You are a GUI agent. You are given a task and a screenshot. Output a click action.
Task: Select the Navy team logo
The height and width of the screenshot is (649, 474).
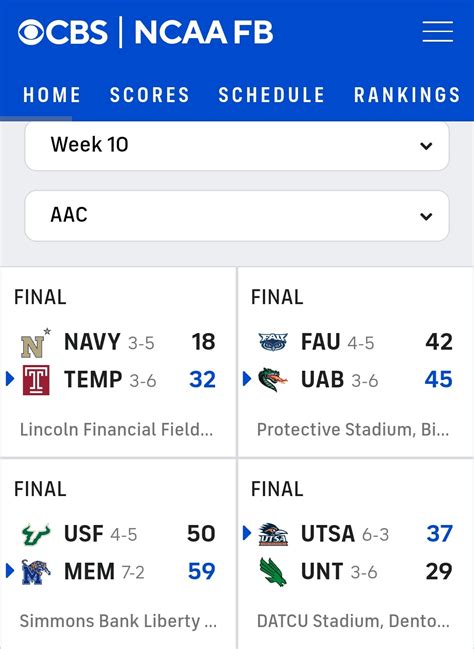pyautogui.click(x=36, y=343)
